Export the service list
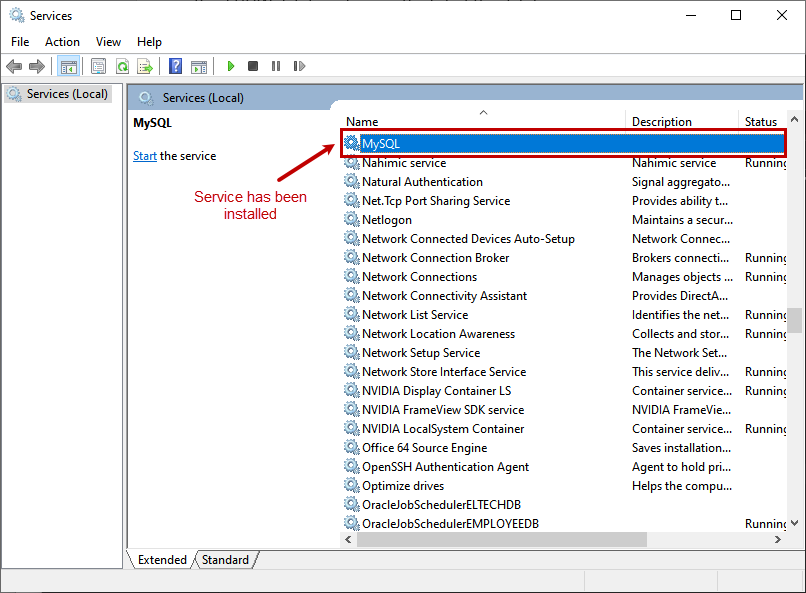 (146, 66)
